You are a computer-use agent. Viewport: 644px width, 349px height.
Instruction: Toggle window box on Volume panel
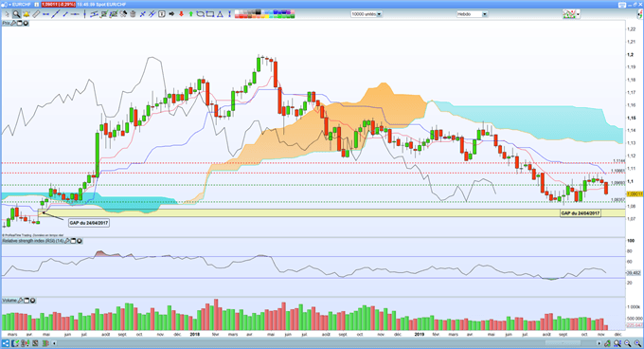point(27,301)
